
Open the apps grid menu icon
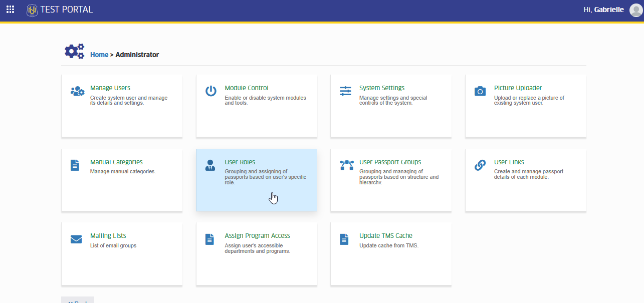coord(10,10)
